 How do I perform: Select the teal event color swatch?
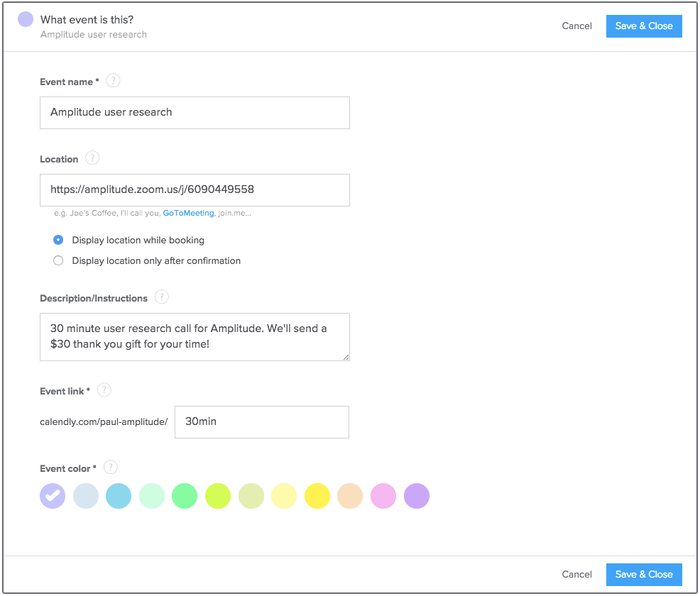pyautogui.click(x=119, y=496)
